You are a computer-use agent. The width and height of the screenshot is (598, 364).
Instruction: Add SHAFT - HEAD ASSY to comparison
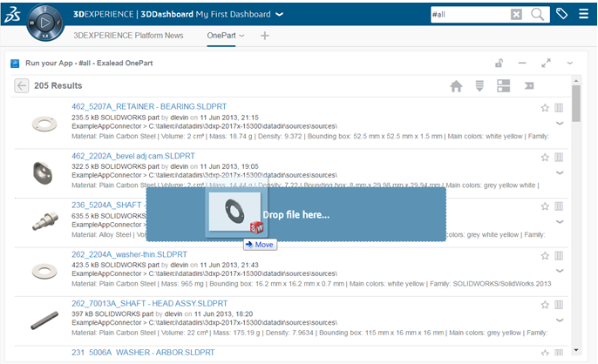[559, 305]
